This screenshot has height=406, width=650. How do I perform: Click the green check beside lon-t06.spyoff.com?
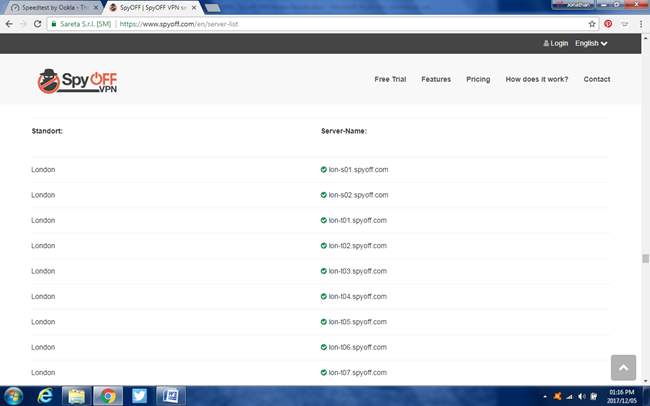324,347
